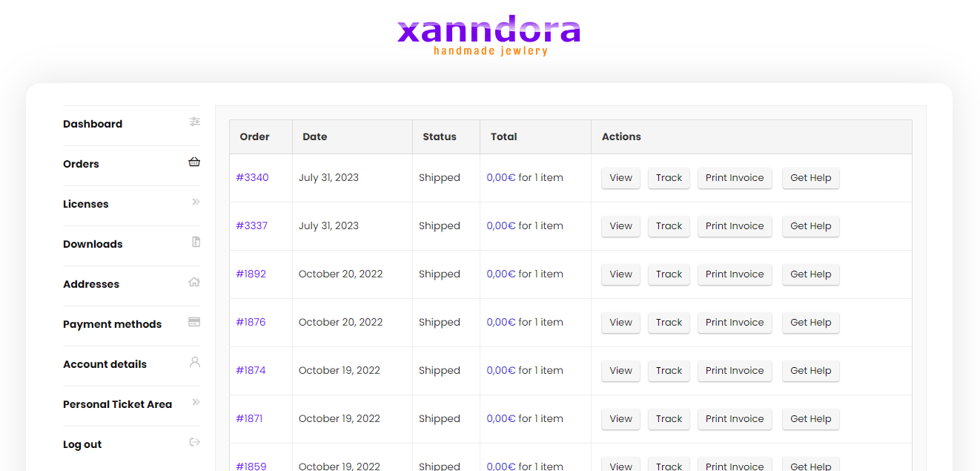Print Invoice for order #1874

click(x=734, y=371)
